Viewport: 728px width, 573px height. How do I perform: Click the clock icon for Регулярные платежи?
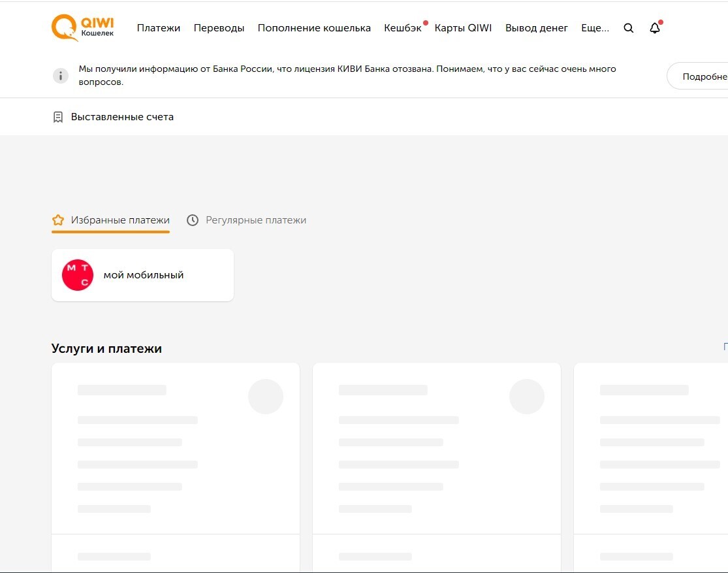click(193, 220)
